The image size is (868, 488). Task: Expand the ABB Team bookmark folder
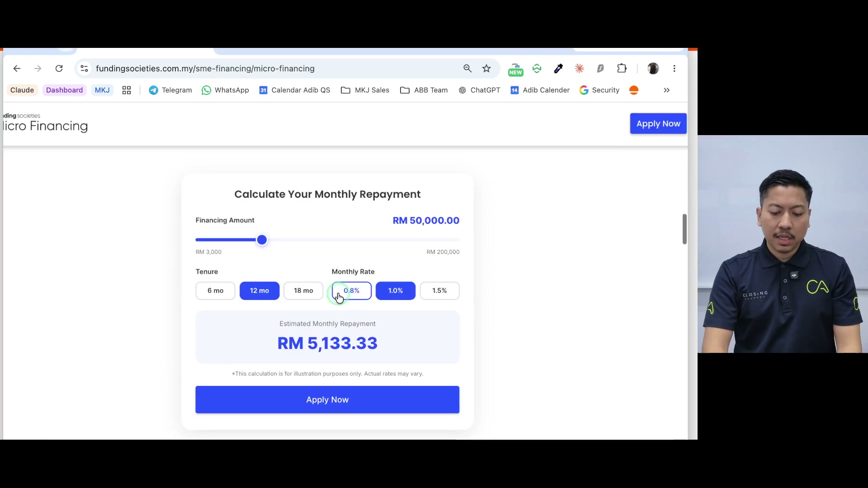pyautogui.click(x=424, y=90)
